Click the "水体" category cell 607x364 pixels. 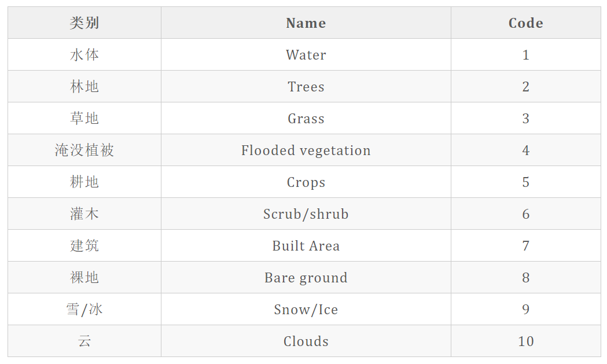(84, 55)
